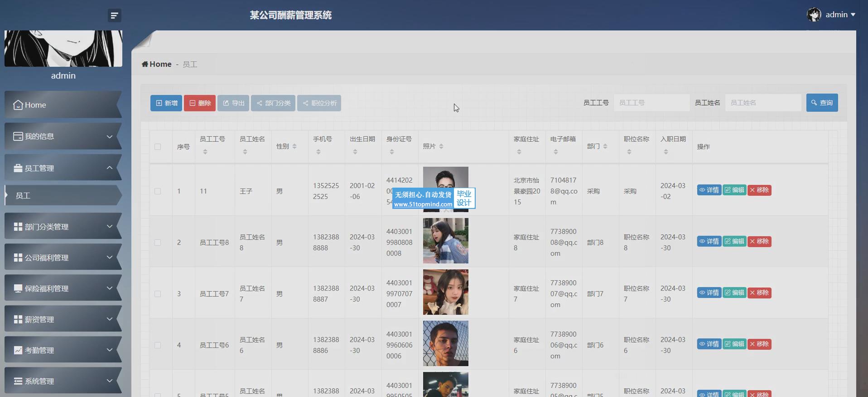The height and width of the screenshot is (397, 868).
Task: Click the 我的信息 card icon in sidebar
Action: tap(18, 136)
